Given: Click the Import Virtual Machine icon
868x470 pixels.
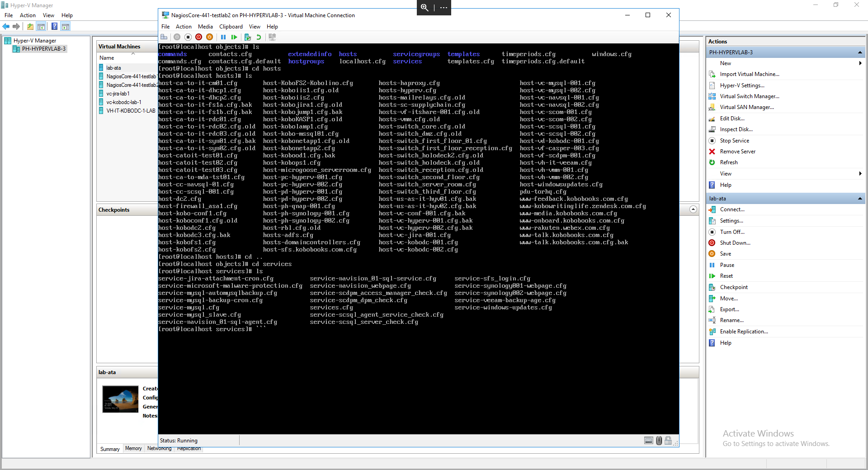Looking at the screenshot, I should [712, 74].
